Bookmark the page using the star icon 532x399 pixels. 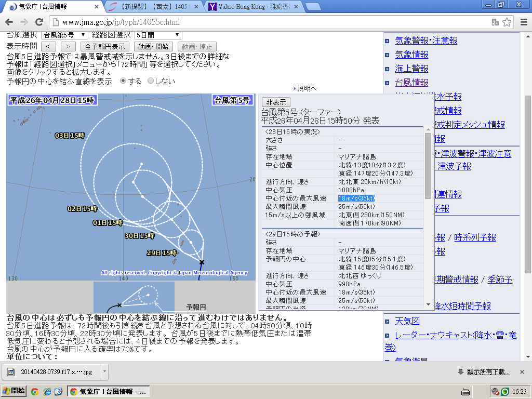tap(507, 23)
